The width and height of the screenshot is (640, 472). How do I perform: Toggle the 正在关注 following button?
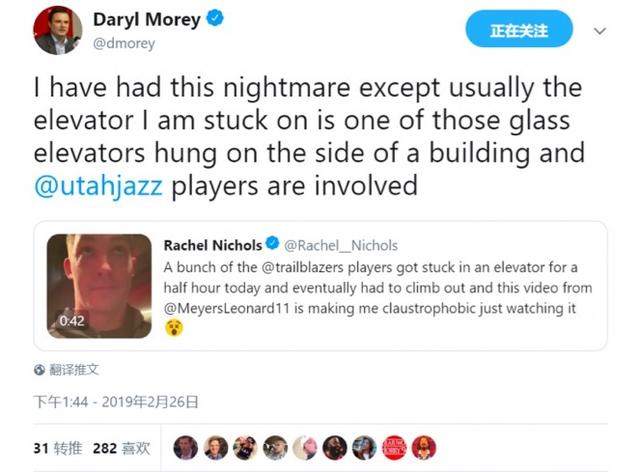point(519,29)
